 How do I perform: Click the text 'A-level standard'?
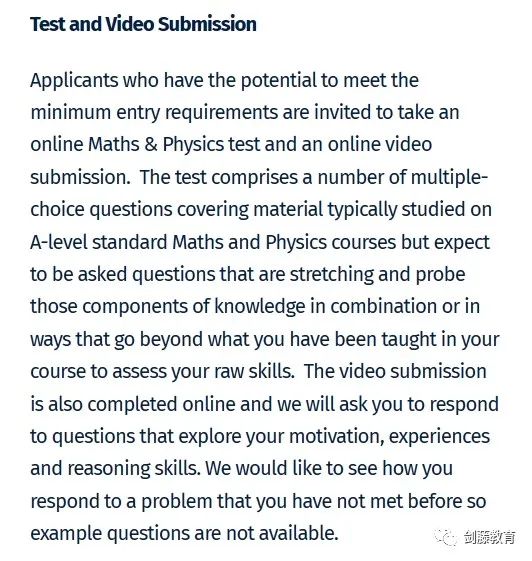[x=99, y=242]
